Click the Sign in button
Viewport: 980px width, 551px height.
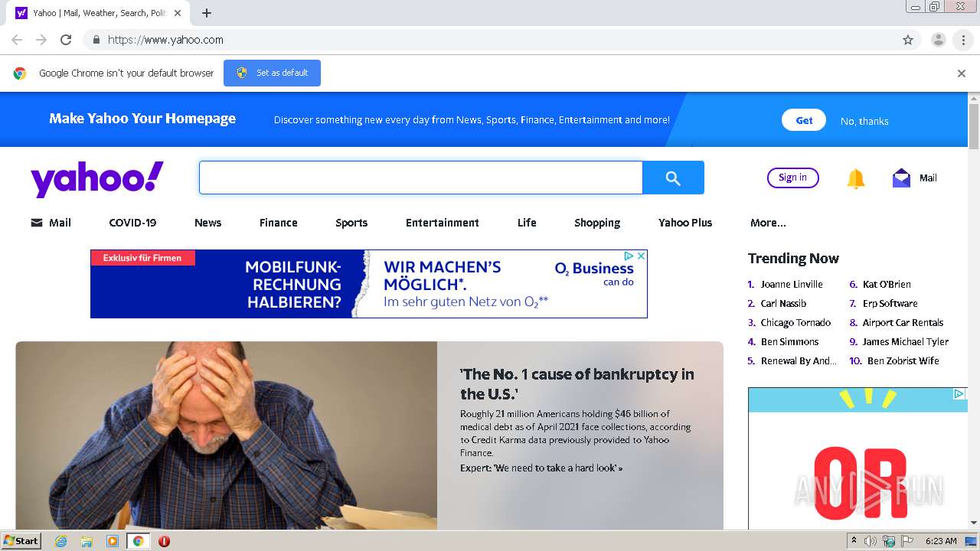point(792,178)
